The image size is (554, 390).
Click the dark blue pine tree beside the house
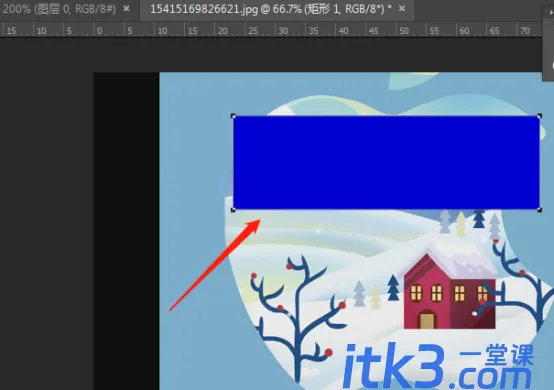393,287
